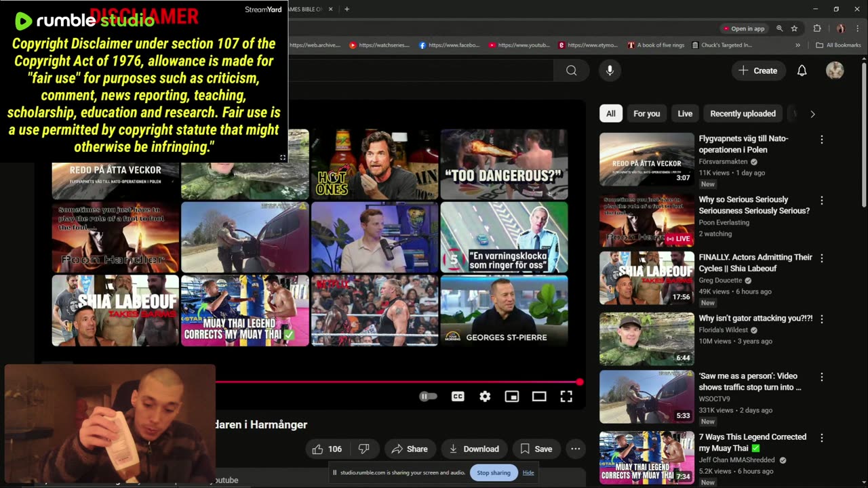
Task: Open browser extensions puzzle icon
Action: (x=817, y=28)
